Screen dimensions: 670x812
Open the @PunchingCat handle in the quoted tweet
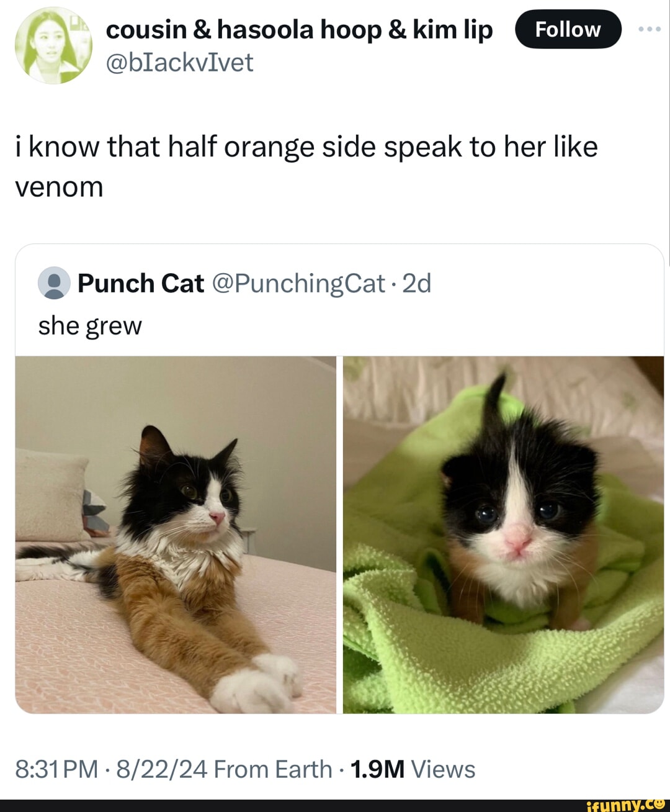(298, 284)
